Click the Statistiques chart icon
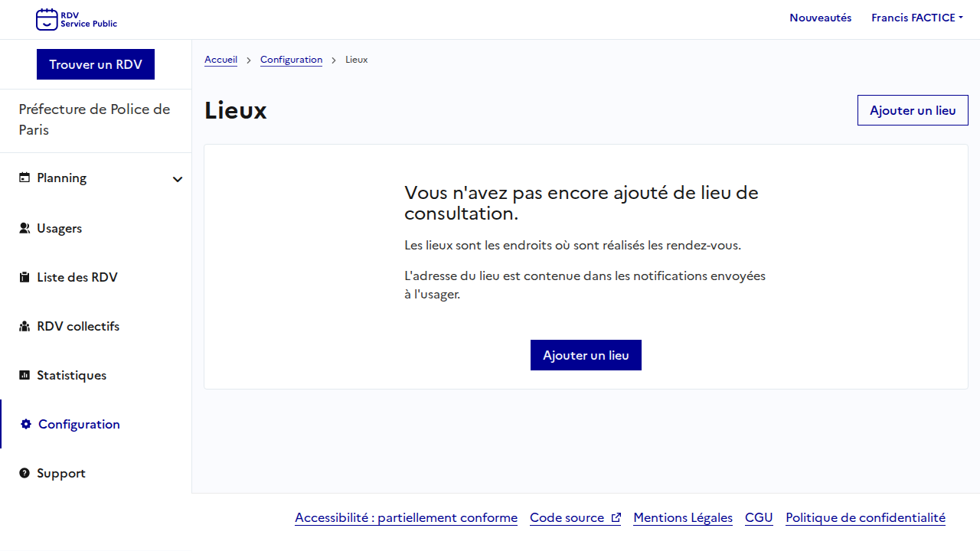The width and height of the screenshot is (980, 551). coord(24,375)
